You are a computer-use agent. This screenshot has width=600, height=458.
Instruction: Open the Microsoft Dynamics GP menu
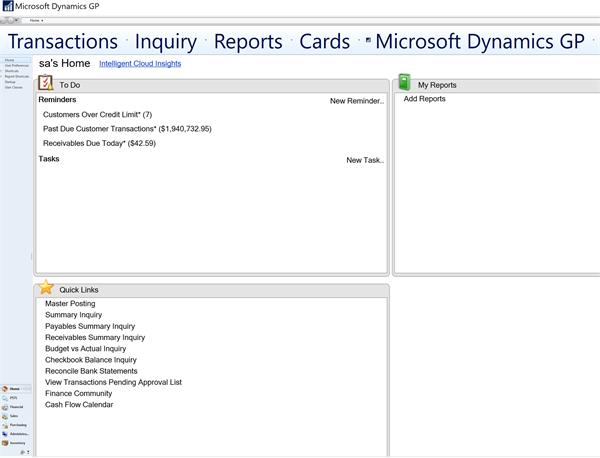pyautogui.click(x=480, y=41)
